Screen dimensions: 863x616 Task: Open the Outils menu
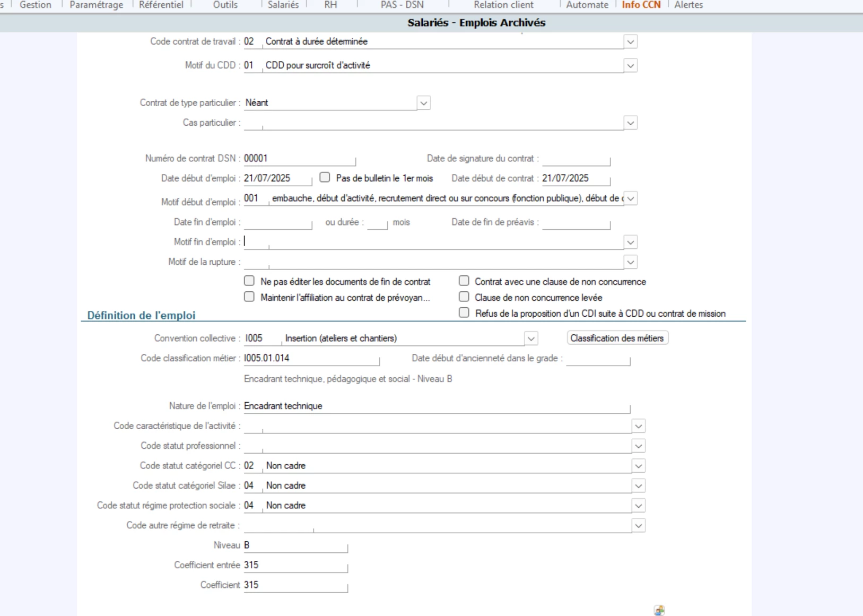[225, 5]
